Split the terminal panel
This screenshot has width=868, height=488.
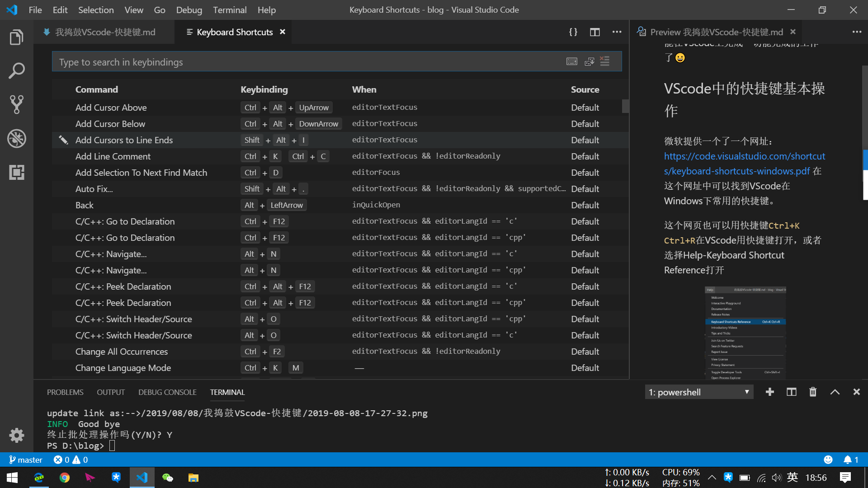coord(791,392)
